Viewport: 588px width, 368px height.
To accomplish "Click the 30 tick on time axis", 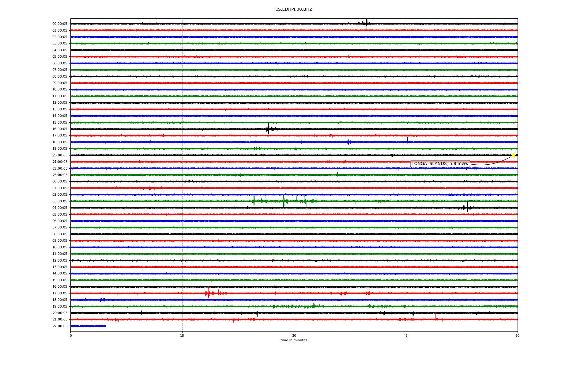I will [x=294, y=335].
